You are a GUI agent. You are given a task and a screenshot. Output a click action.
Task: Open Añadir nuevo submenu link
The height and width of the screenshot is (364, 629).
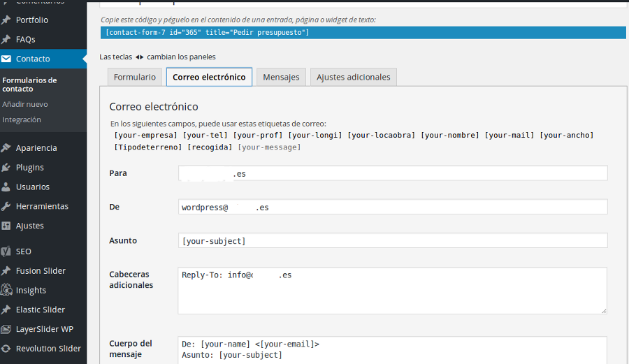click(25, 104)
